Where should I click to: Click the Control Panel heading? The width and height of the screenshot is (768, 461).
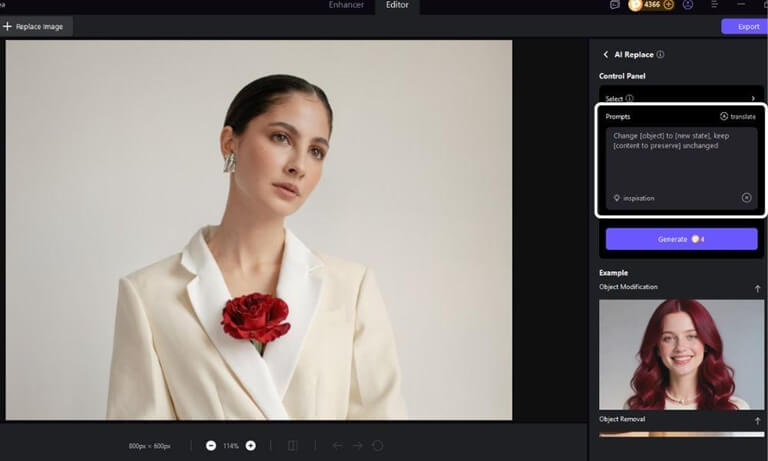[x=622, y=76]
